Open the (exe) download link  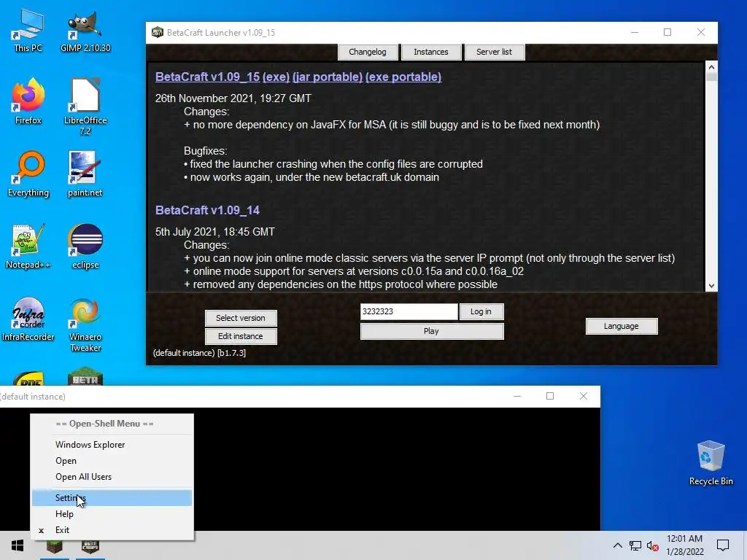pyautogui.click(x=276, y=77)
